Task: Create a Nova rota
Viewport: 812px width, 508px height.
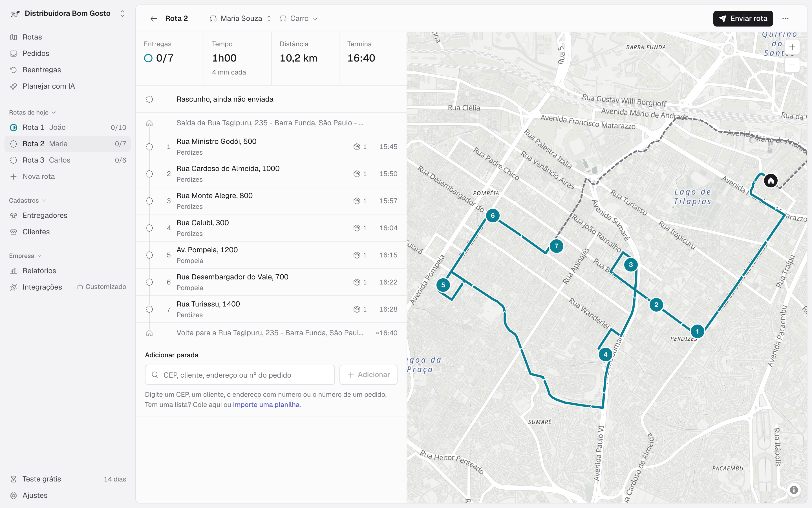Action: coord(67,176)
